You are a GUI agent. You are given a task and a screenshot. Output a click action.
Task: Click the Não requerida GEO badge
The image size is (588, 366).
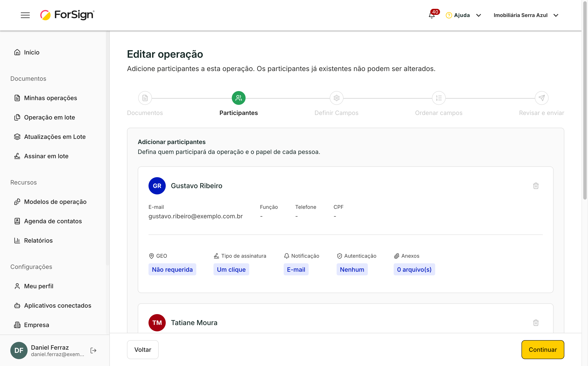pyautogui.click(x=172, y=269)
